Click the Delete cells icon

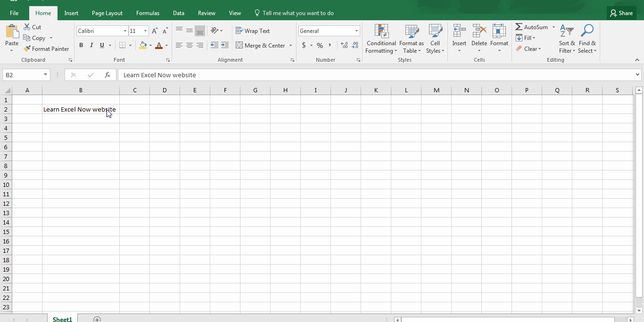pos(479,31)
